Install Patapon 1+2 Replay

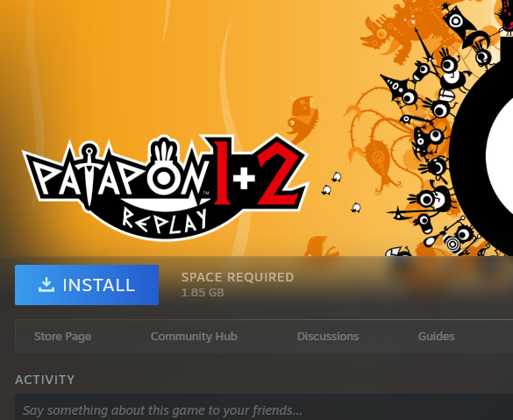(x=87, y=285)
